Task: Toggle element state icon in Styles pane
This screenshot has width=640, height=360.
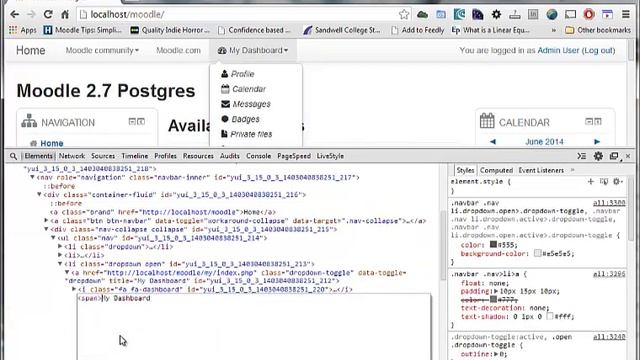Action: [604, 181]
